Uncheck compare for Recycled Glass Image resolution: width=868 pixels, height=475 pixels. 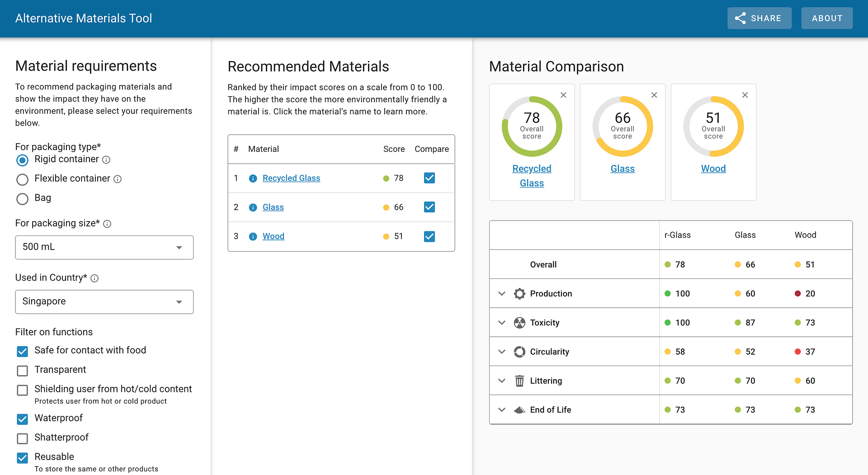429,178
